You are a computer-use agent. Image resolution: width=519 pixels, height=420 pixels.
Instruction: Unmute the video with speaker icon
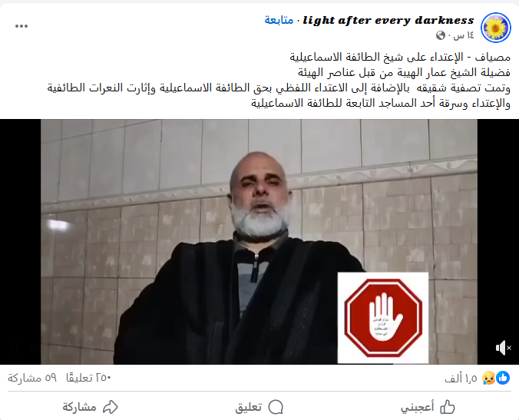click(x=503, y=348)
